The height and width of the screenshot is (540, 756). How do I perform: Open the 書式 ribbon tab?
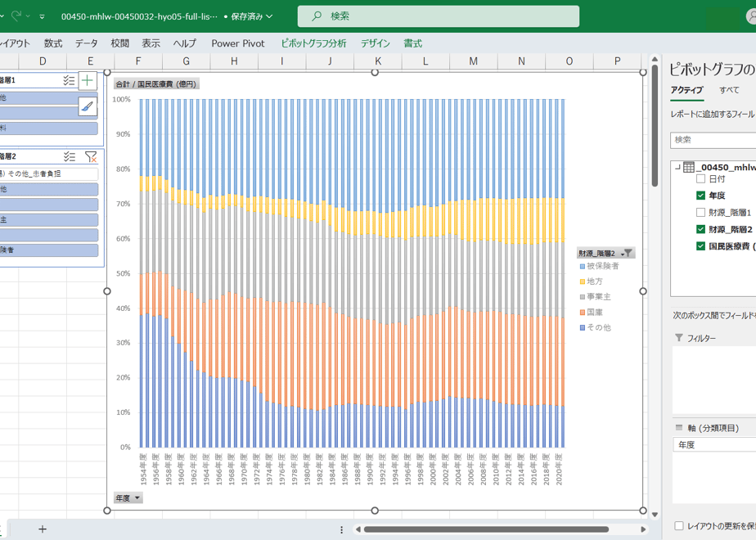[412, 43]
